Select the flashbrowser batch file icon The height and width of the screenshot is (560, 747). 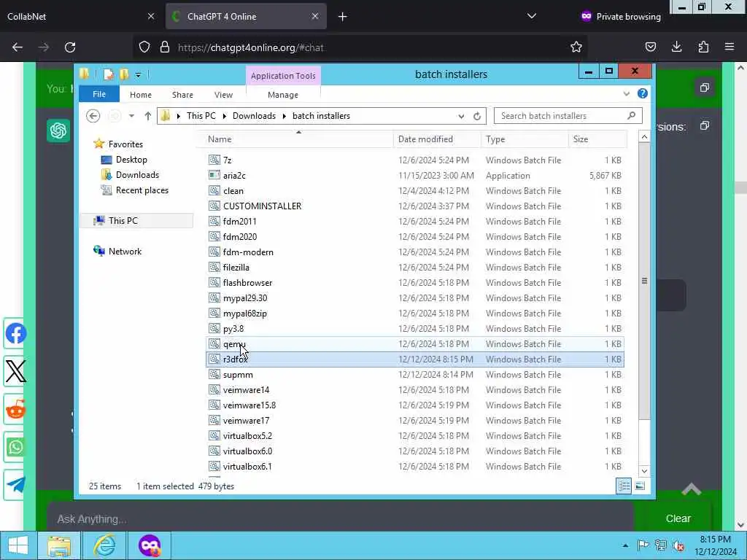(x=214, y=282)
